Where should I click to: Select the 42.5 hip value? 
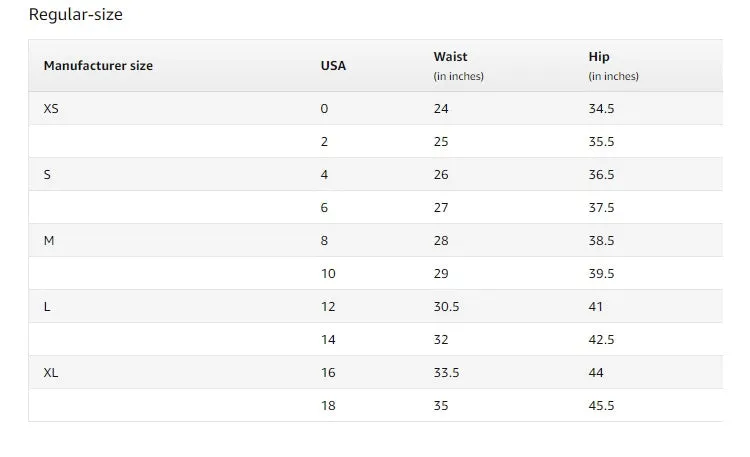tap(601, 340)
